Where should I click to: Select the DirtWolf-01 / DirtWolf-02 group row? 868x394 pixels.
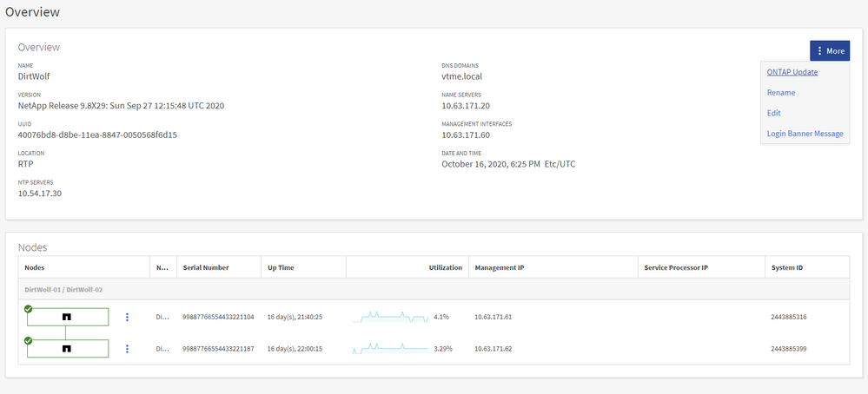65,290
